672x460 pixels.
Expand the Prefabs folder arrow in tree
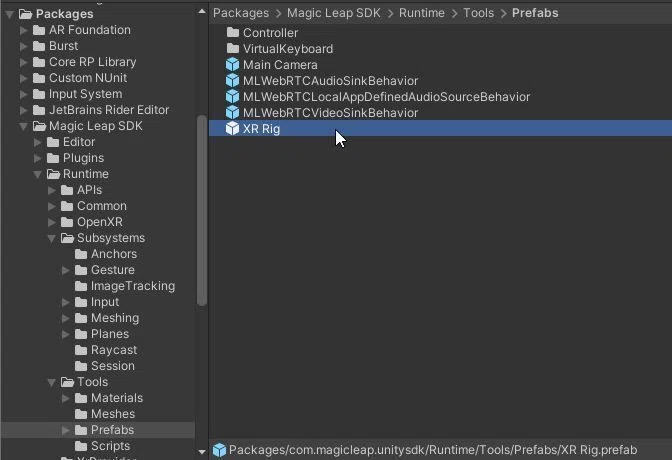[x=66, y=430]
